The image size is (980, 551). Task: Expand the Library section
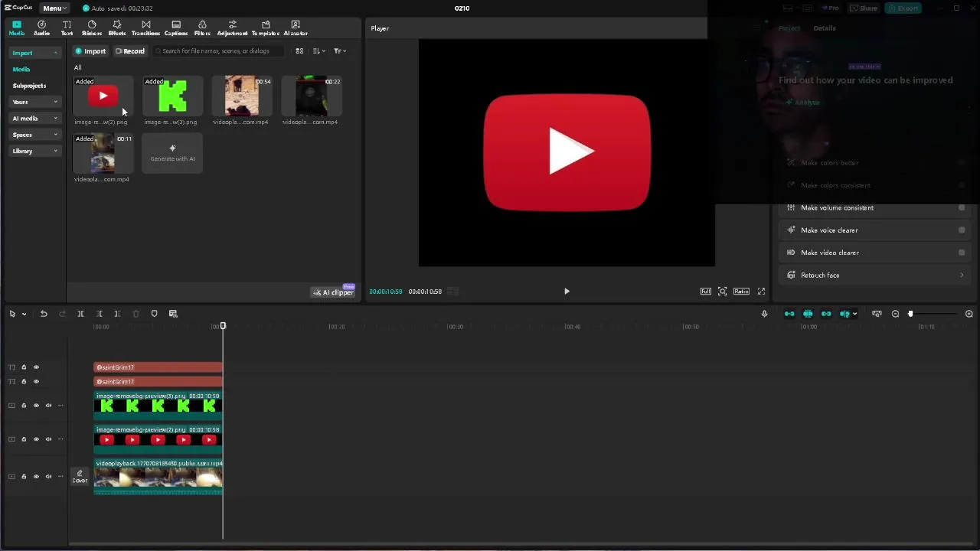35,151
